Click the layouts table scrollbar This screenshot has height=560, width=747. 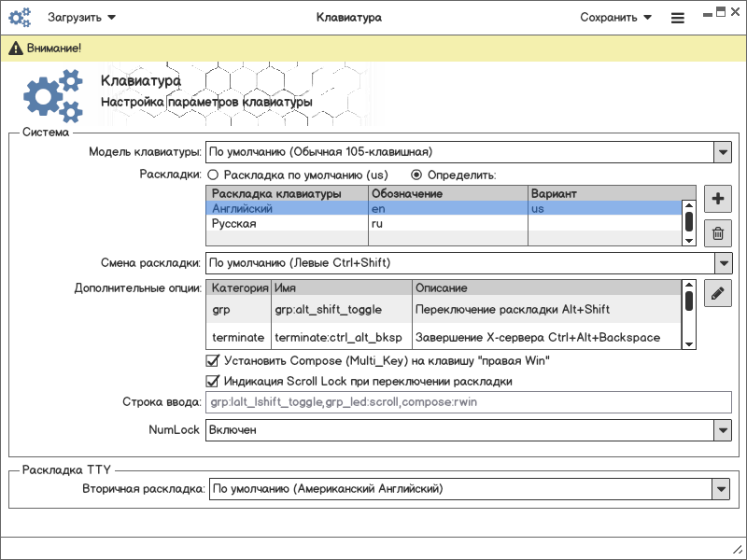pos(688,222)
